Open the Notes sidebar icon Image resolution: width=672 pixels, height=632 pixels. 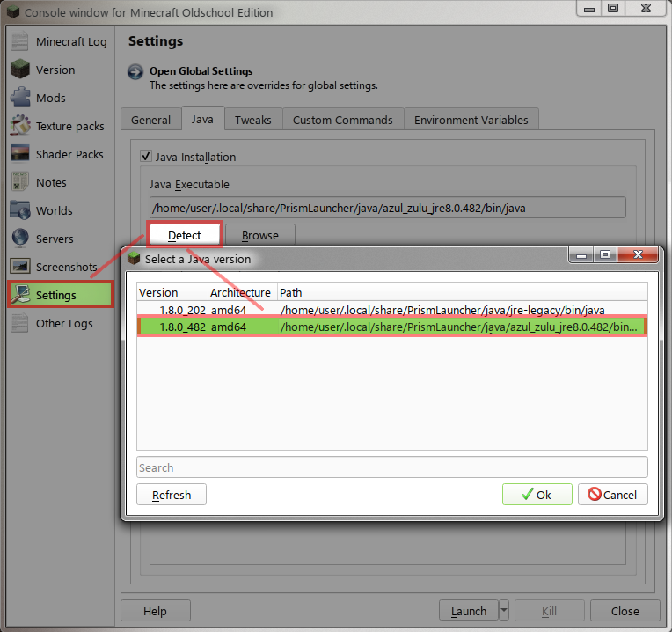(x=20, y=183)
